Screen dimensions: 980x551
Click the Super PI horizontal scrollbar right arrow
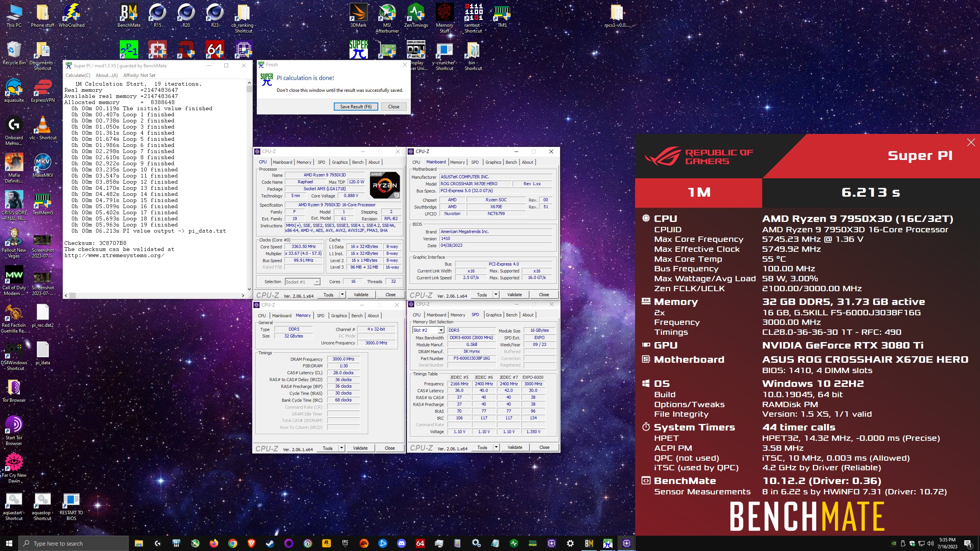tap(243, 295)
